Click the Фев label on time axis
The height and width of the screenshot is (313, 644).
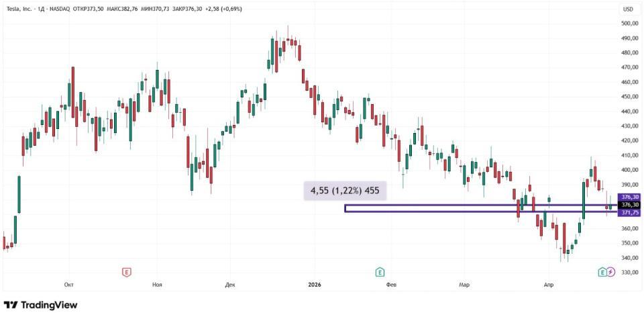(392, 285)
